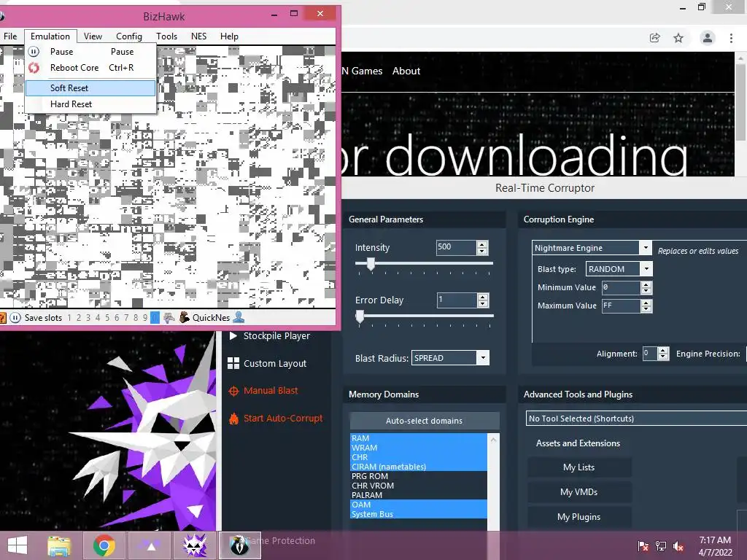The width and height of the screenshot is (747, 560).
Task: Click the pause icon in BizHawk's status bar
Action: 15,318
